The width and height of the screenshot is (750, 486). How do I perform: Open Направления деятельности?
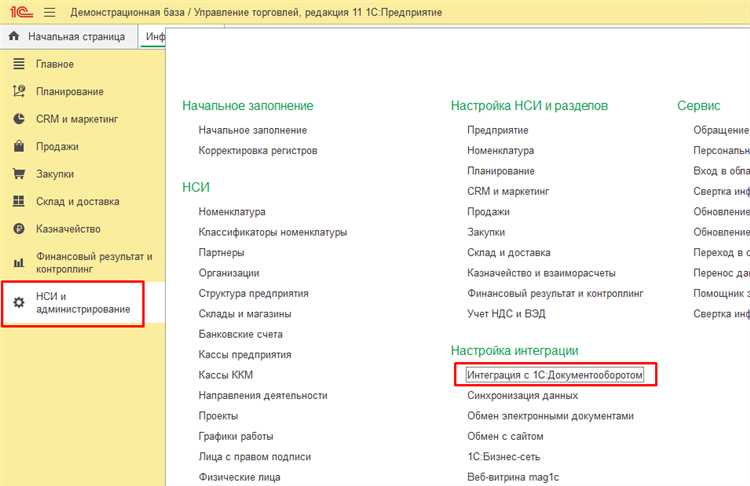[263, 396]
